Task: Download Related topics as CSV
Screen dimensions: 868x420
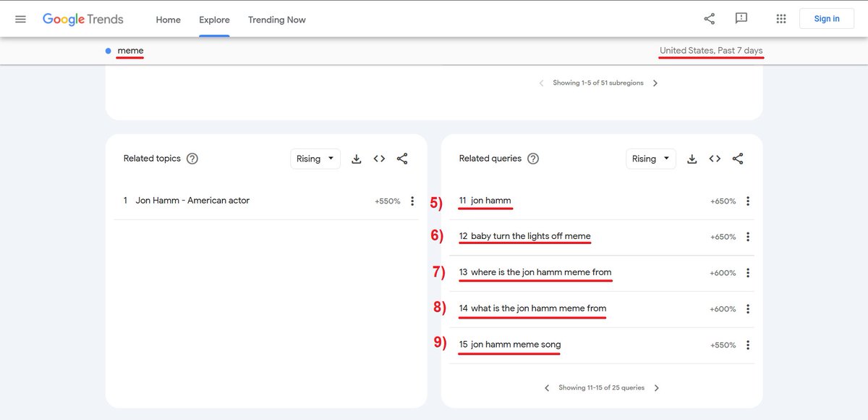Action: coord(357,159)
